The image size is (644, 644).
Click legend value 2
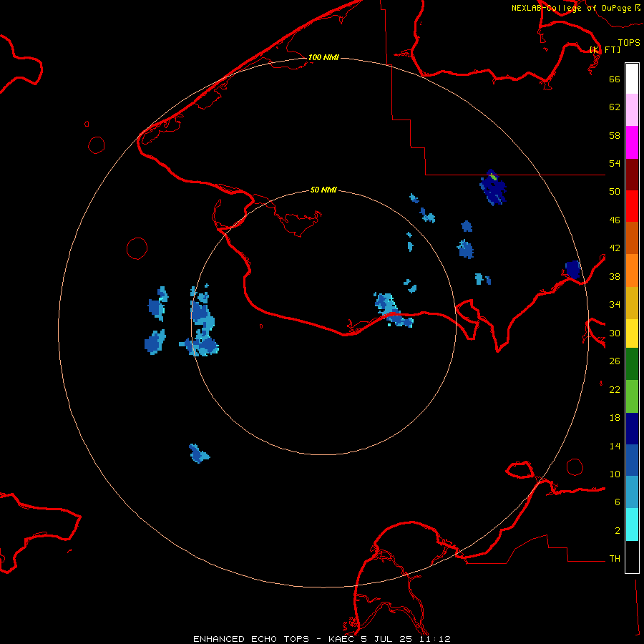coord(618,531)
